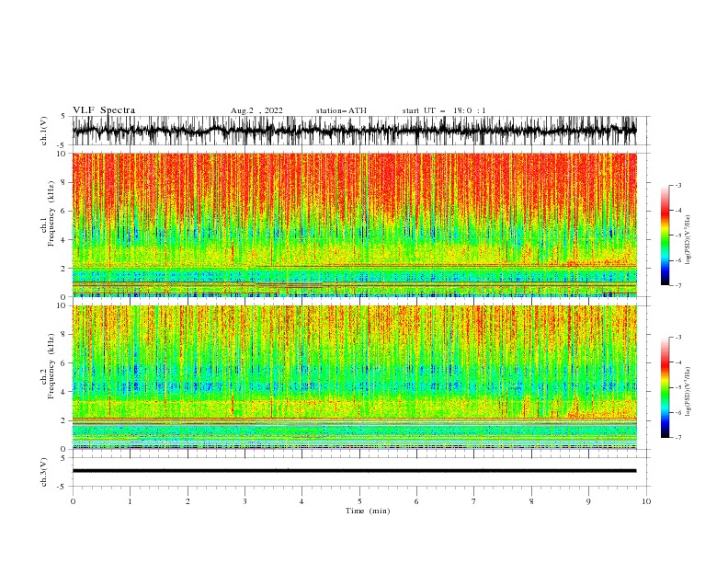Screen dimensions: 728x563
Task: Click time axis tick label "9"
Action: pyautogui.click(x=588, y=501)
